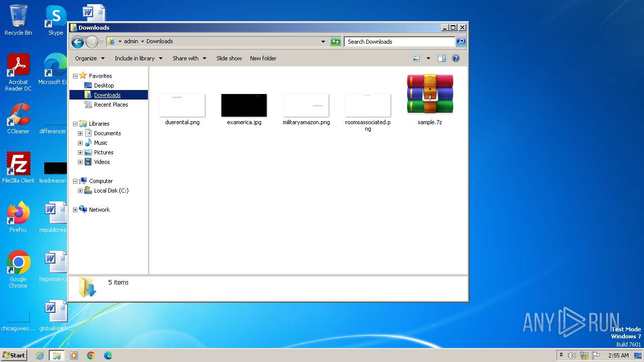The height and width of the screenshot is (362, 644).
Task: Open the recent pages dropdown arrow
Action: click(x=101, y=42)
